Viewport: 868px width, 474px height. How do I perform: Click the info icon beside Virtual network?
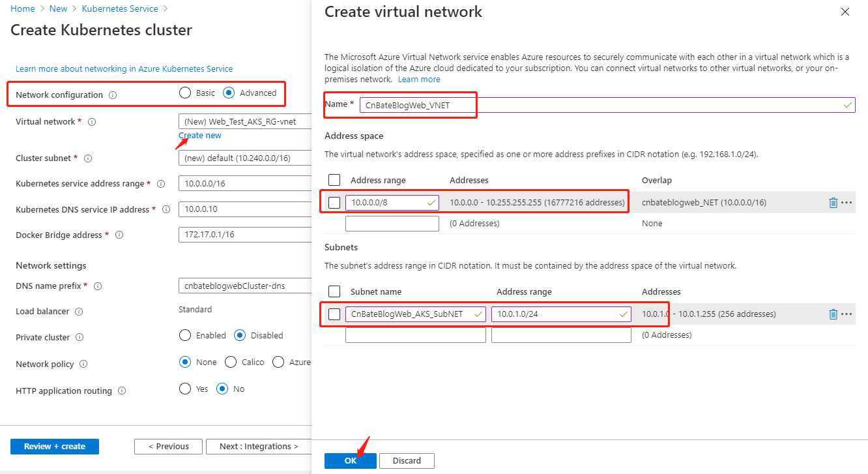point(92,122)
